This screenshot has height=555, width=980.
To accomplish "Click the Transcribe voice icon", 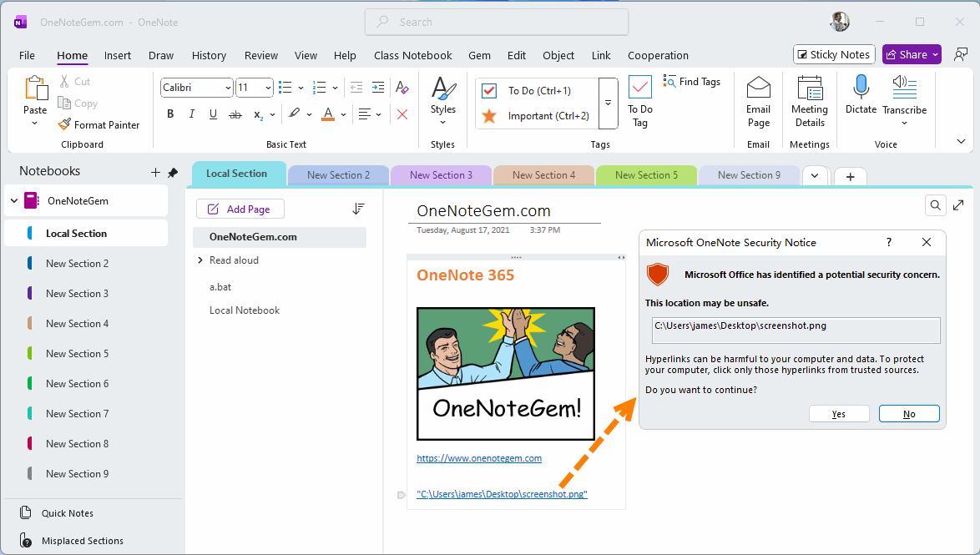I will 905,85.
